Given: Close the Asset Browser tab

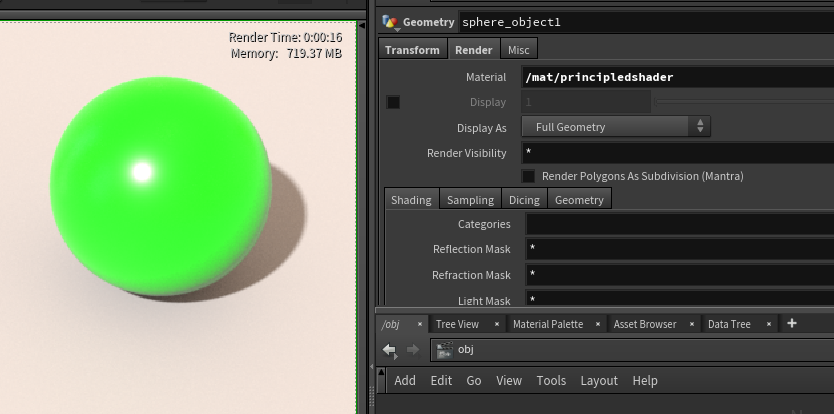Looking at the screenshot, I should pos(691,324).
